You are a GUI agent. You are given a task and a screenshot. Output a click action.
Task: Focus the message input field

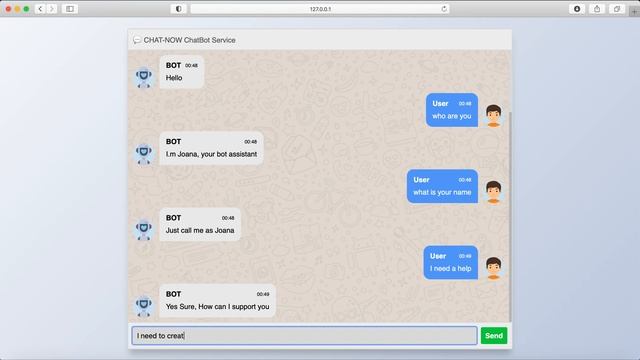click(x=304, y=336)
